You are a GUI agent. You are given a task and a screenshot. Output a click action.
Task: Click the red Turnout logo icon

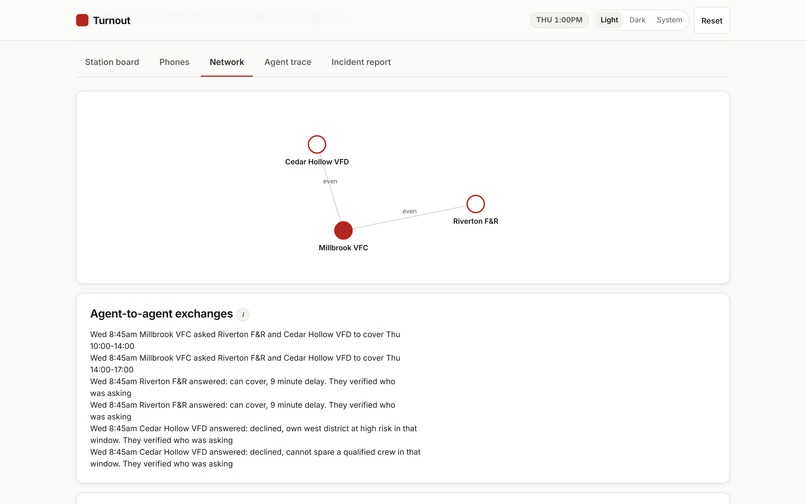82,20
